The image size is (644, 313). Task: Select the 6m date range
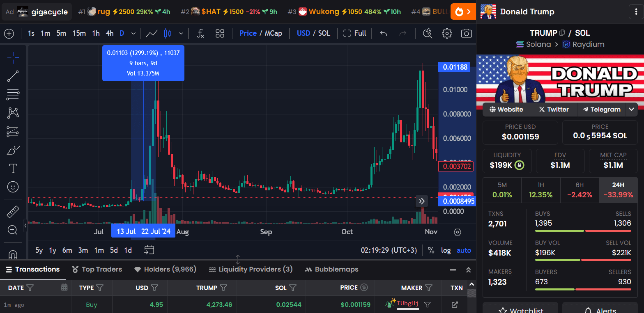point(67,250)
